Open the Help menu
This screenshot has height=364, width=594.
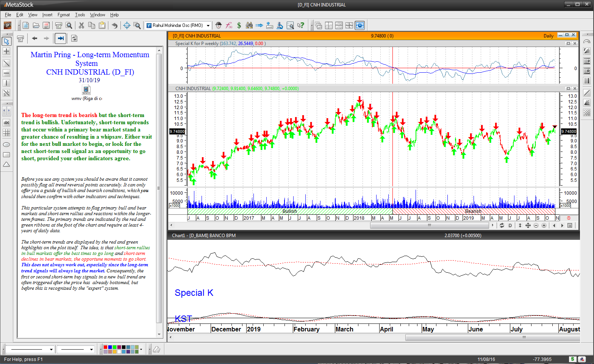click(114, 15)
